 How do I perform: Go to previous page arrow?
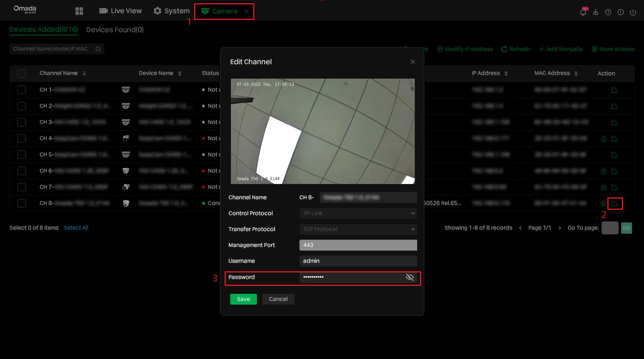click(x=520, y=228)
